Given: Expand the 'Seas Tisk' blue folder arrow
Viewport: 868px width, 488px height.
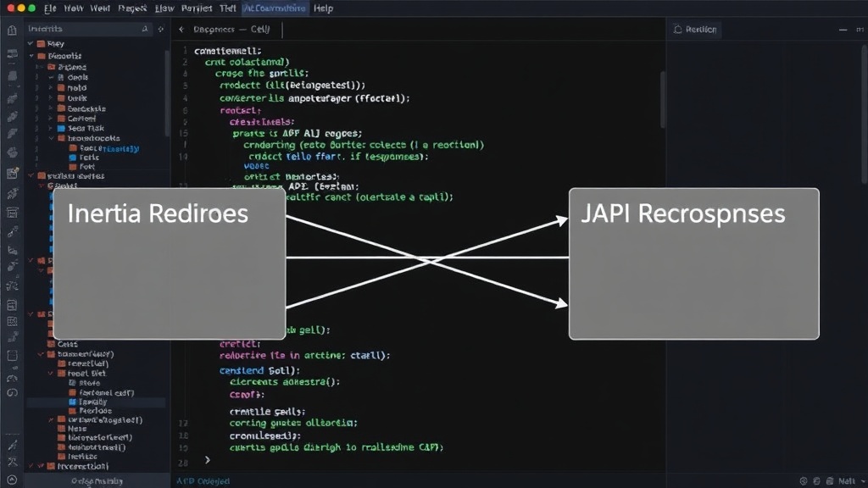Looking at the screenshot, I should pos(50,129).
